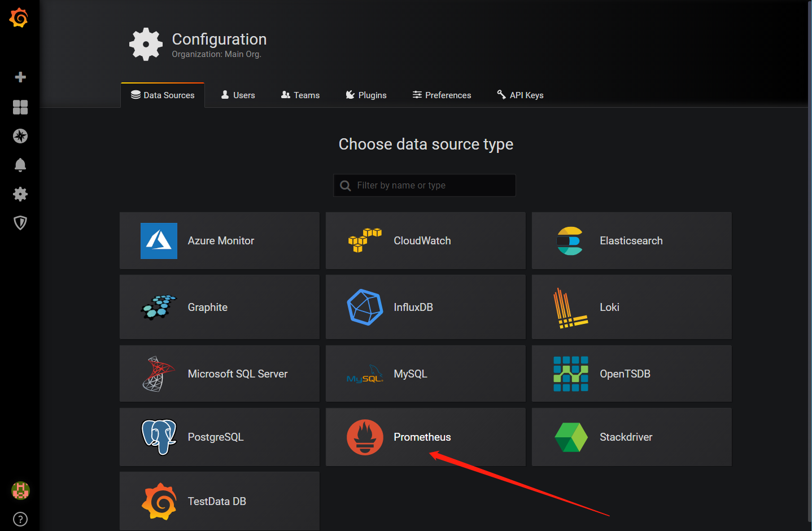Click the Choose data source type heading
812x531 pixels.
[x=426, y=145]
